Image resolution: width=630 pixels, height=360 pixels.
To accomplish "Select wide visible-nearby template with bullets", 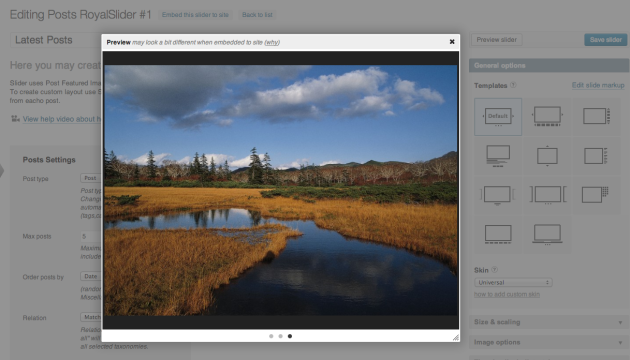I will (547, 195).
